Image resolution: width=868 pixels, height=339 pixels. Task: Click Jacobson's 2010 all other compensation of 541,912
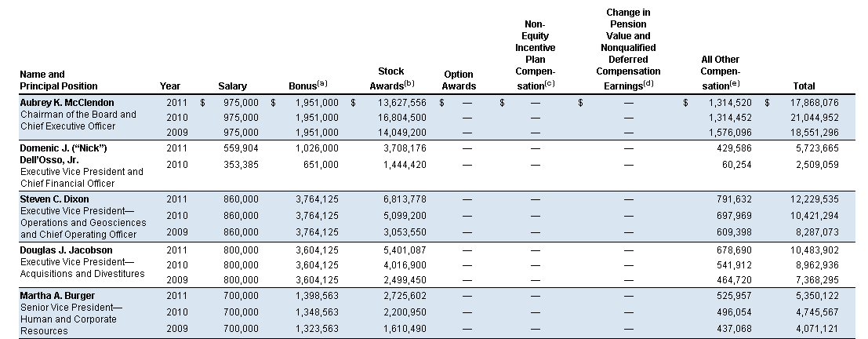tap(734, 264)
